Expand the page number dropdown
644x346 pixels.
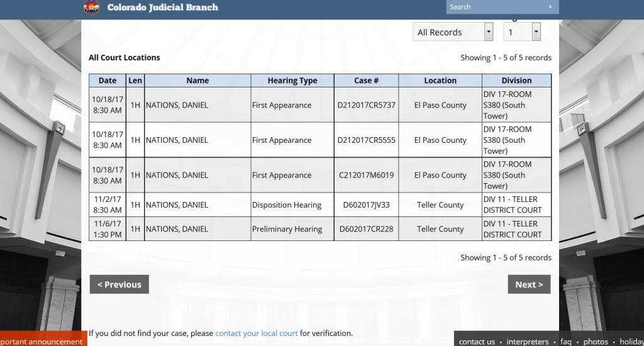522,32
